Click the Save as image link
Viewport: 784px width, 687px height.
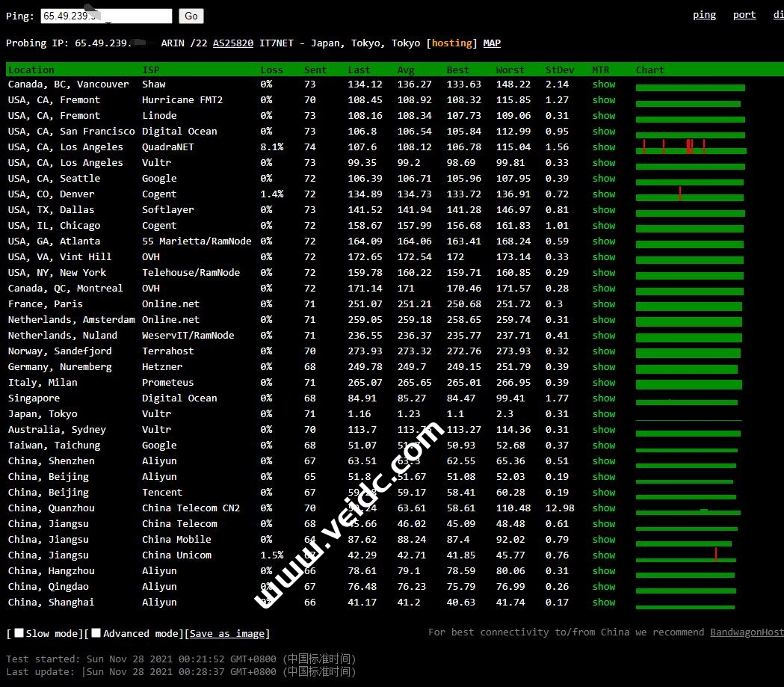[x=227, y=633]
